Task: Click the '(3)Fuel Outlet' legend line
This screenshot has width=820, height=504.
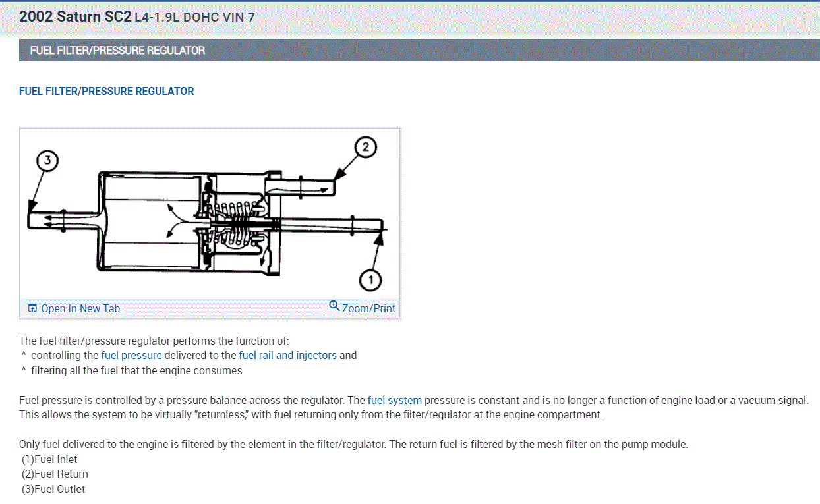Action: (53, 489)
